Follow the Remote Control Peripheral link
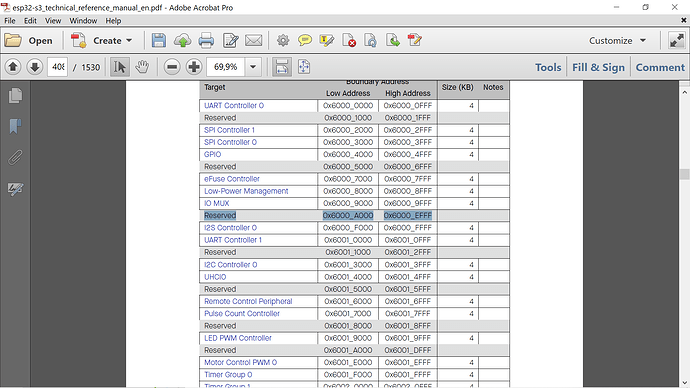690x388 pixels. pos(248,301)
